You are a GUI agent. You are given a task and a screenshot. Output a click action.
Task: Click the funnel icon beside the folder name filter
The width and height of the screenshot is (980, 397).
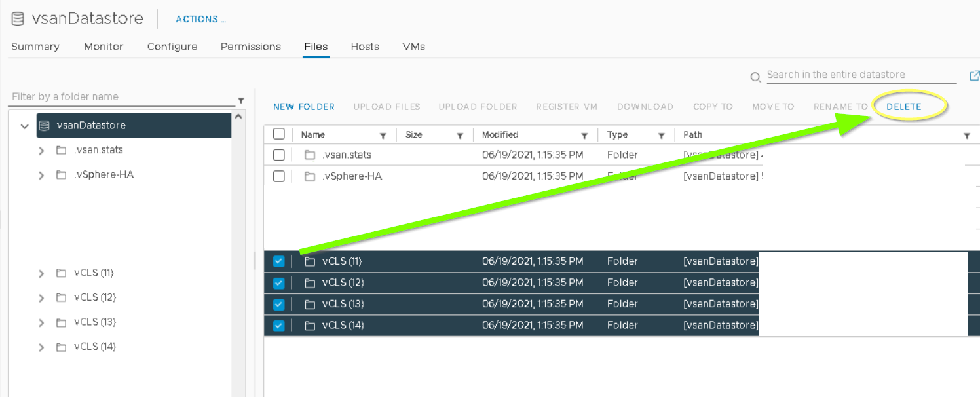click(241, 100)
